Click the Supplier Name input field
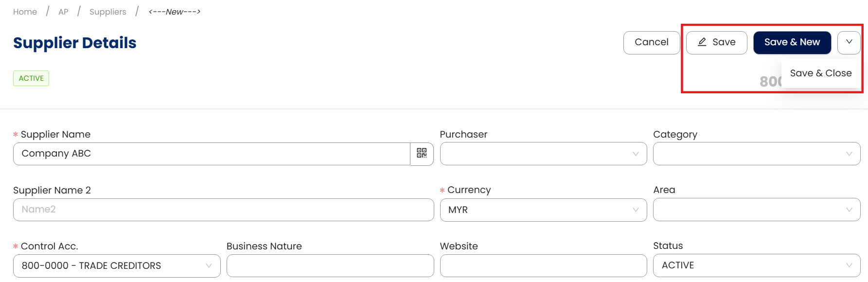The image size is (868, 282). point(212,154)
